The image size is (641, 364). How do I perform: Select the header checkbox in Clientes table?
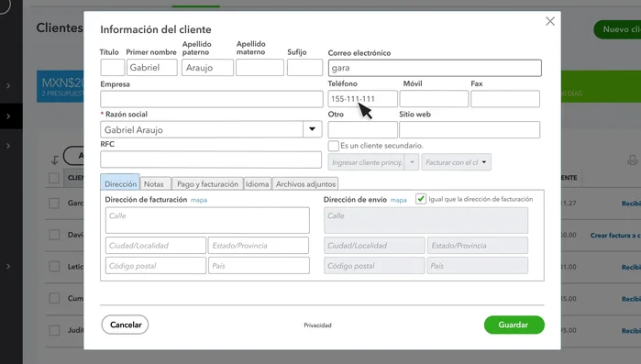[53, 178]
